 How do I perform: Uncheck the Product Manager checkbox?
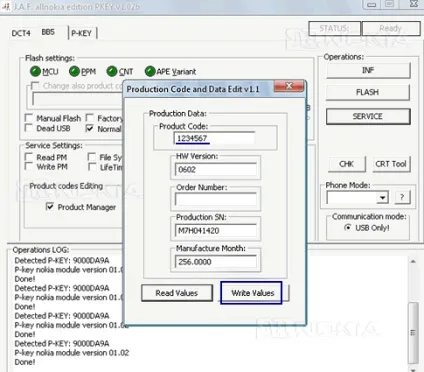point(50,207)
